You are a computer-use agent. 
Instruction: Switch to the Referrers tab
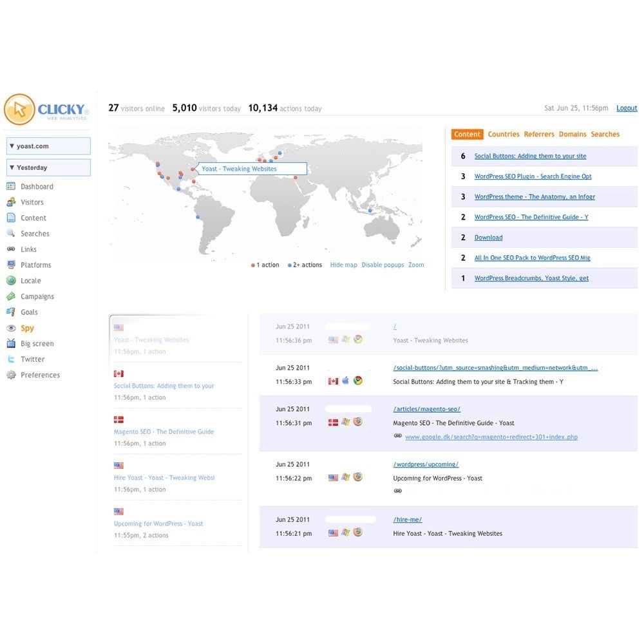pyautogui.click(x=539, y=135)
